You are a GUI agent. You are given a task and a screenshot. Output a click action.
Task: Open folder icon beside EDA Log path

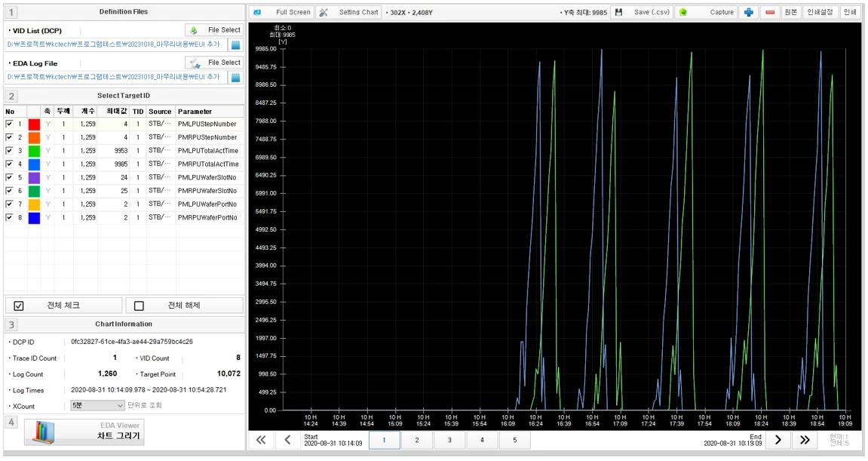click(x=236, y=77)
